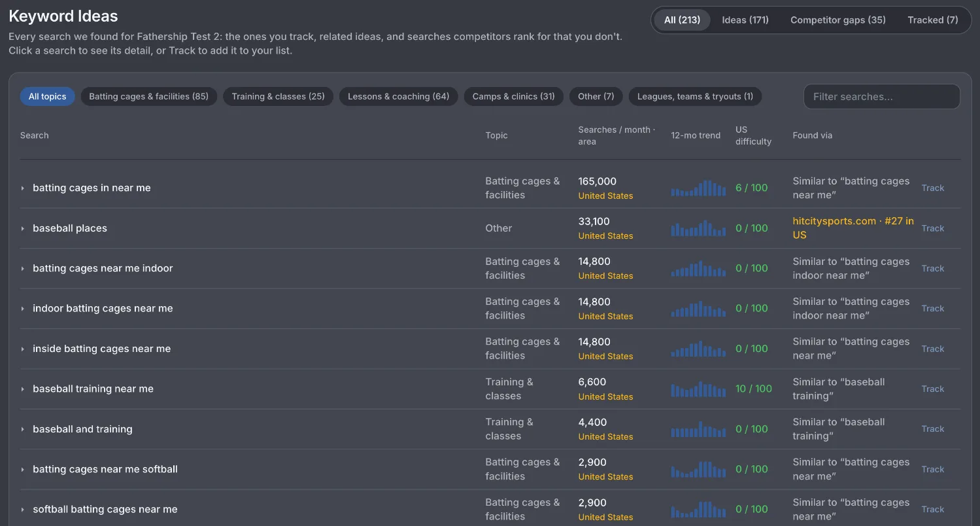The image size is (980, 526).
Task: Filter by Lessons & coaching (64)
Action: [399, 96]
